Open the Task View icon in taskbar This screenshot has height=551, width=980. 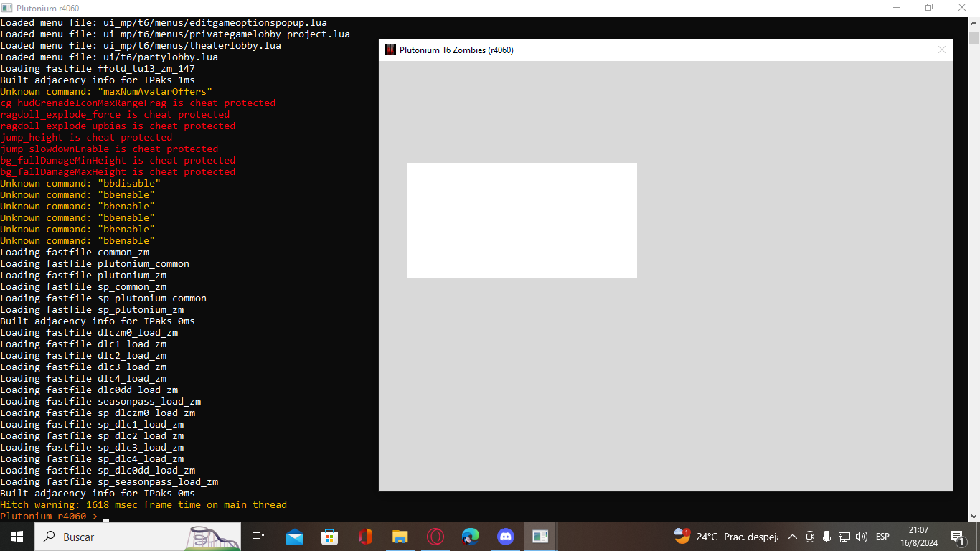pos(258,537)
